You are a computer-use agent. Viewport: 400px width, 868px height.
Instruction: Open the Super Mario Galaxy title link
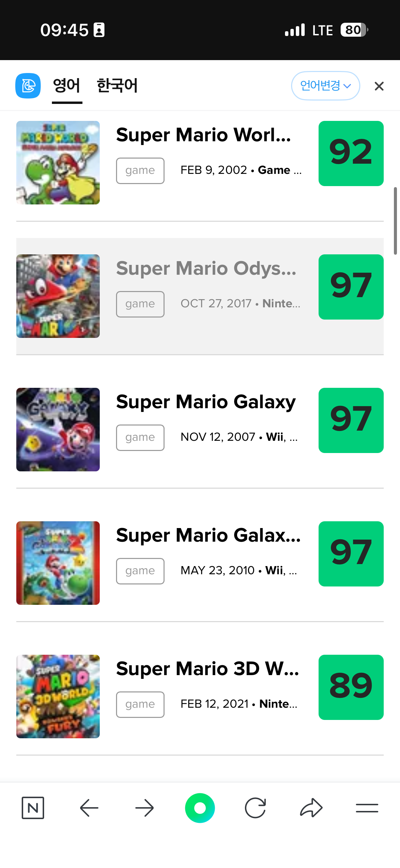click(x=206, y=402)
